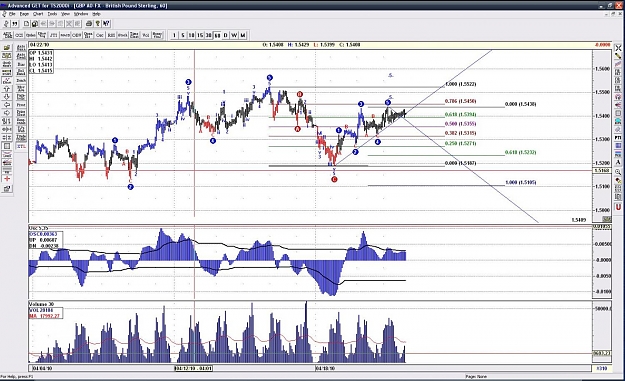Click the X delete tool in right toolbar

618,48
